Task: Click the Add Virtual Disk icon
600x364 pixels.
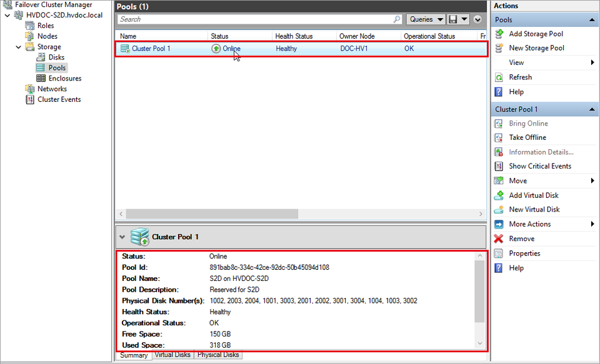Action: click(x=499, y=195)
